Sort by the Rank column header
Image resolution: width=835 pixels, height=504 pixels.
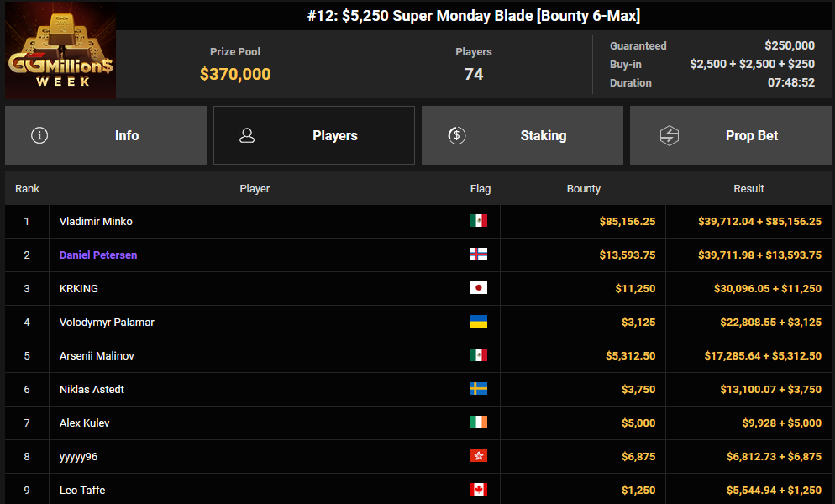pos(27,189)
